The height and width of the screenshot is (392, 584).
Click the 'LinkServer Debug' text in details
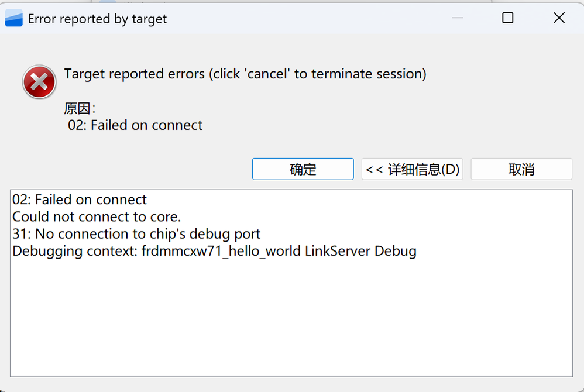pyautogui.click(x=360, y=252)
